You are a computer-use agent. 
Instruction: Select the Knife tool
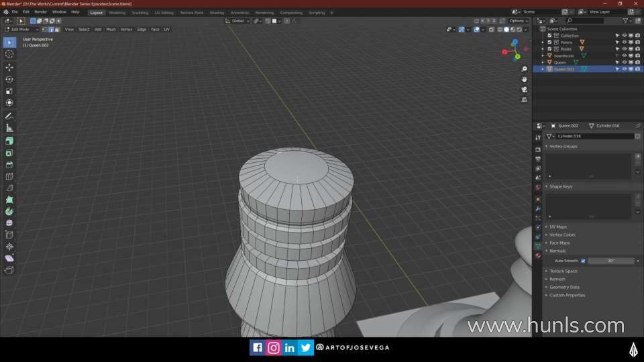coord(9,188)
